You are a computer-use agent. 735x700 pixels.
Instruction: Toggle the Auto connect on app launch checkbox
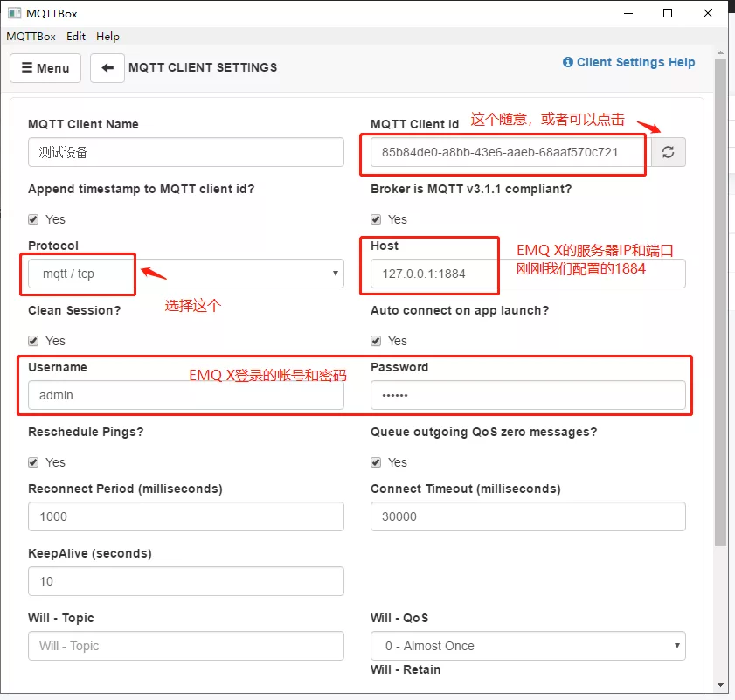click(x=376, y=341)
